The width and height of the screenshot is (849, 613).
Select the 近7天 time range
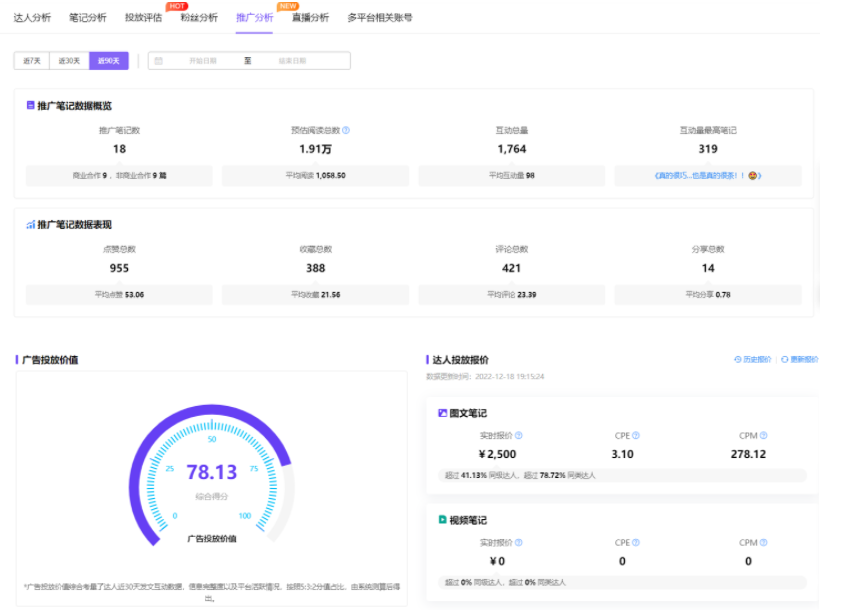tap(32, 61)
